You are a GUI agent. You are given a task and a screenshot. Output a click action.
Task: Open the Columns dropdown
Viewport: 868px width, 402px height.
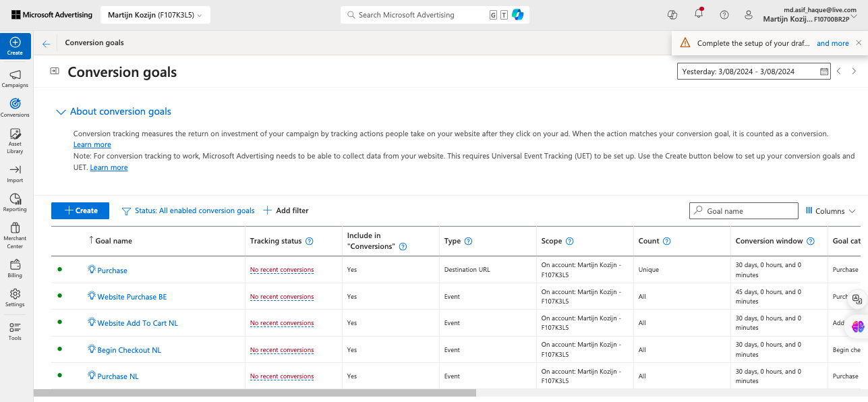point(831,211)
